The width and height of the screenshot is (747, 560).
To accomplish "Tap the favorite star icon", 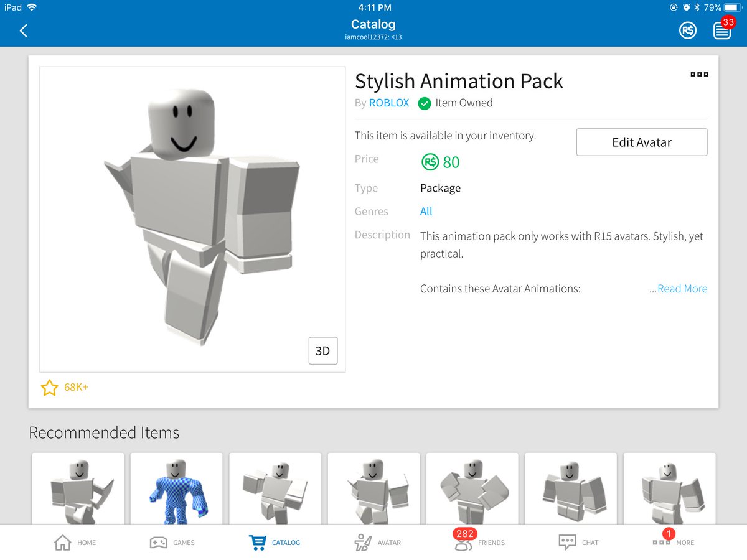I will 49,388.
